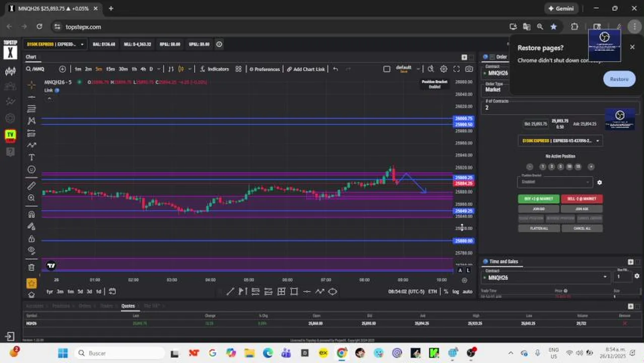Image resolution: width=644 pixels, height=363 pixels.
Task: Select the Text annotation tool
Action: (31, 157)
